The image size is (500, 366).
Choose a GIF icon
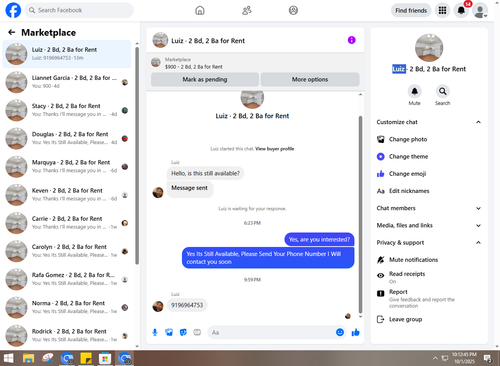tap(197, 332)
